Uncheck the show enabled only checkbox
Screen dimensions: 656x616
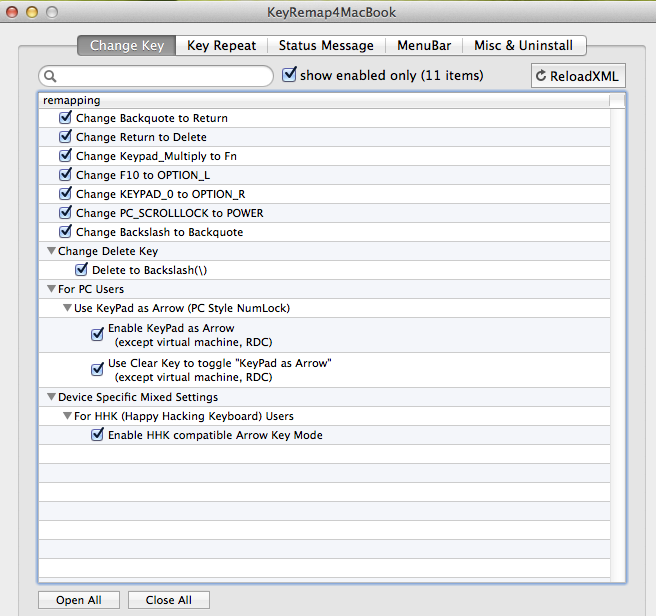pyautogui.click(x=289, y=75)
